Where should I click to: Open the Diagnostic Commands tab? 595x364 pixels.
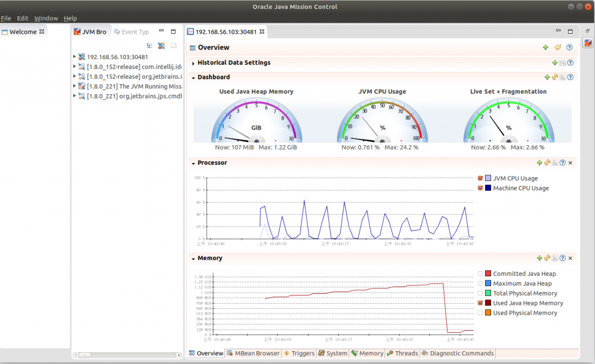click(x=457, y=353)
